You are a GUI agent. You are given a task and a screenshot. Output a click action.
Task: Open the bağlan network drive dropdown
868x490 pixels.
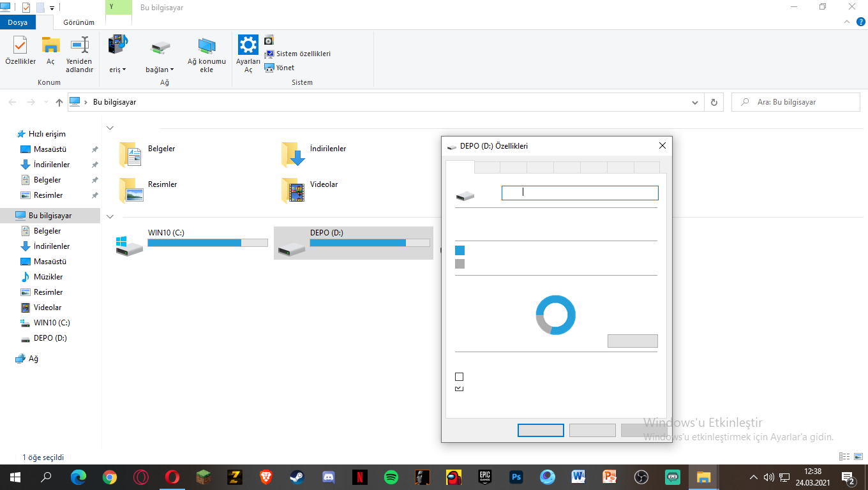pyautogui.click(x=160, y=70)
